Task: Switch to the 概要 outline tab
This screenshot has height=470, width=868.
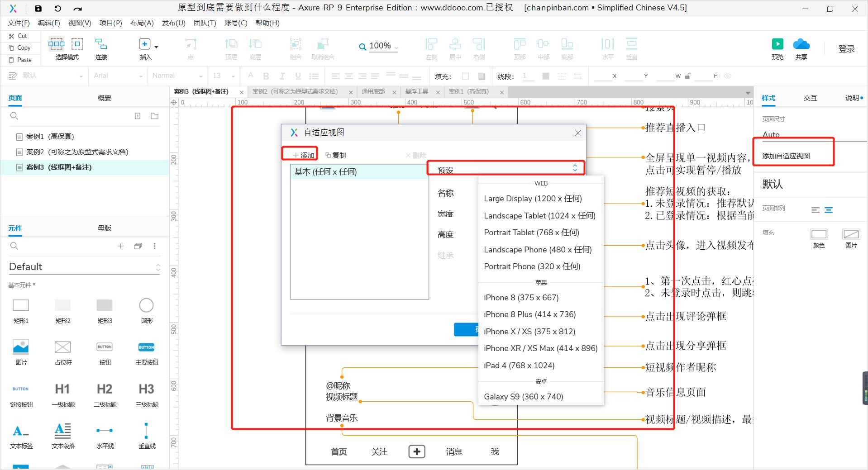Action: 105,98
